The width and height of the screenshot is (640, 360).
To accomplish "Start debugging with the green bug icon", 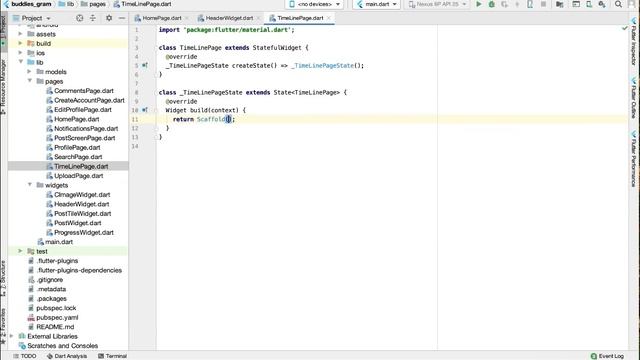I will pyautogui.click(x=491, y=4).
